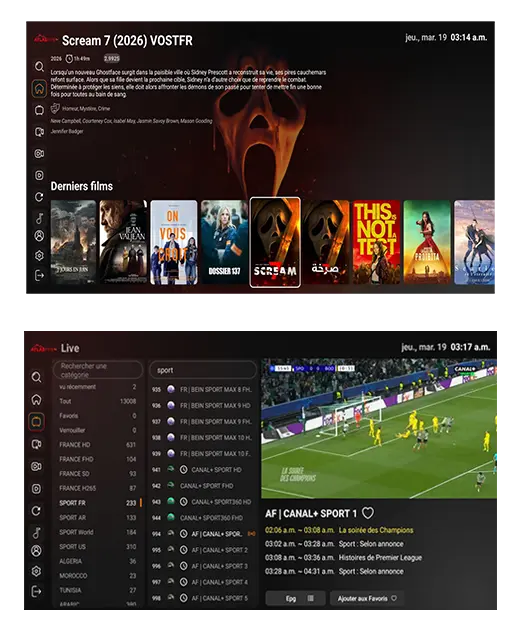This screenshot has height=630, width=520.
Task: Click channel search field containing sport
Action: [203, 370]
